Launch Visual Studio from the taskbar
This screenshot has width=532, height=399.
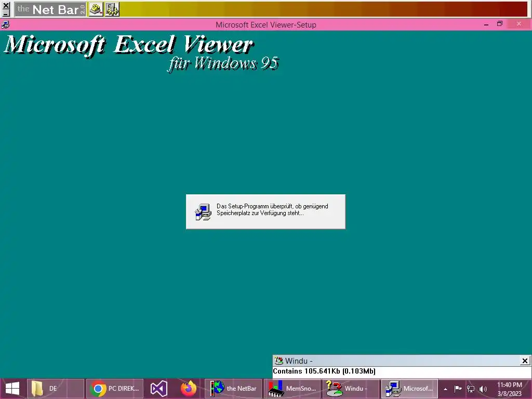pos(159,389)
